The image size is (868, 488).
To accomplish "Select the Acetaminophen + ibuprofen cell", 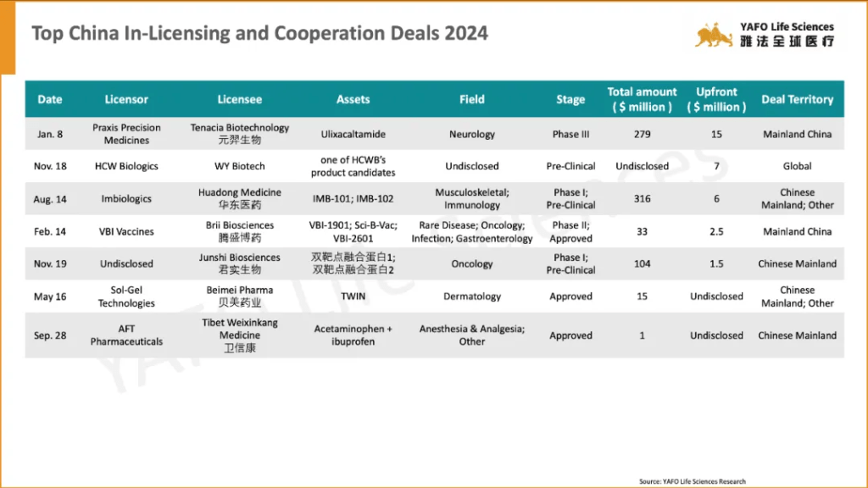I will pyautogui.click(x=353, y=335).
